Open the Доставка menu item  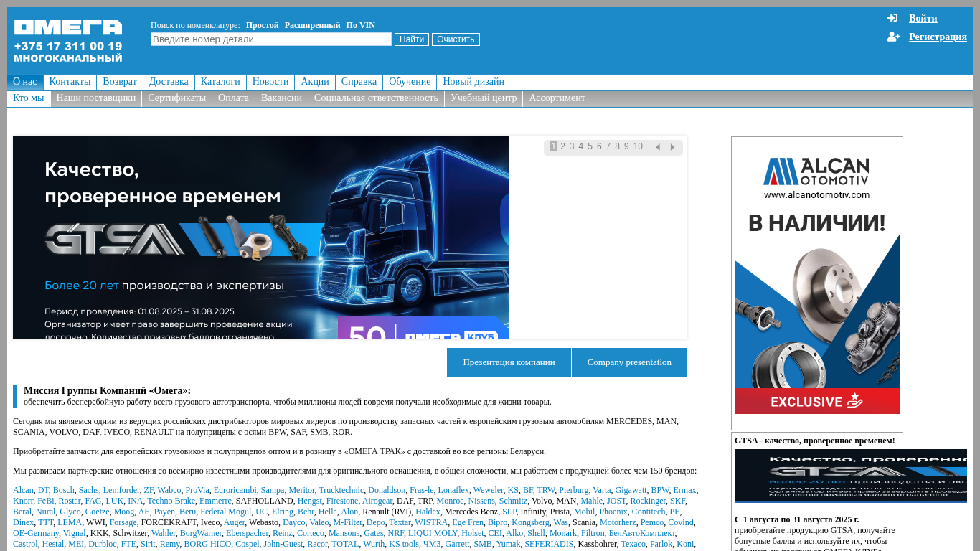pyautogui.click(x=169, y=82)
